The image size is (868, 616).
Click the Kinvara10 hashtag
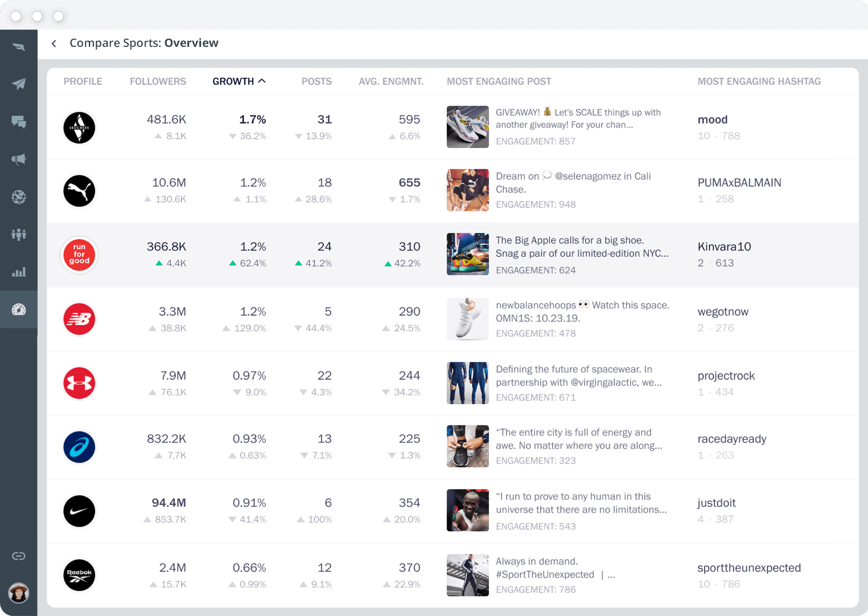[x=724, y=246]
